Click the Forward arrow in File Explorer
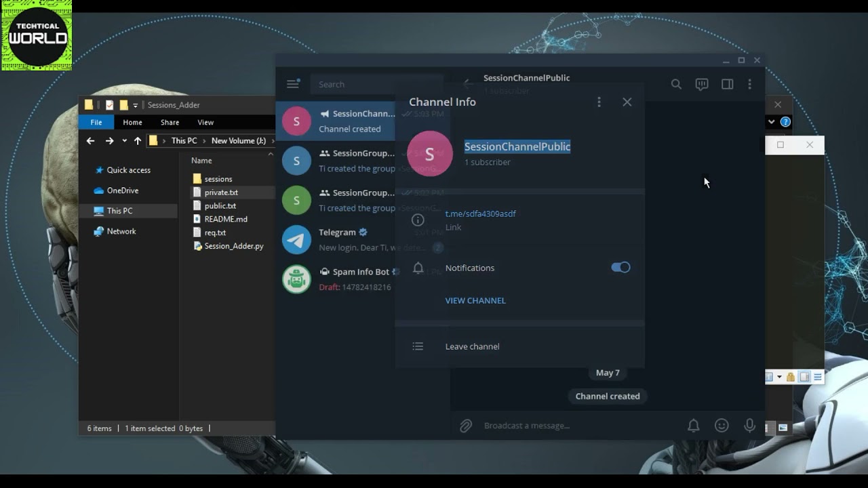The height and width of the screenshot is (488, 868). coord(109,141)
